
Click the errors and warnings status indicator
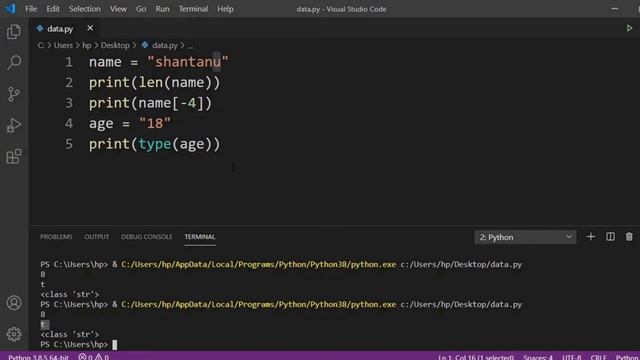93,357
